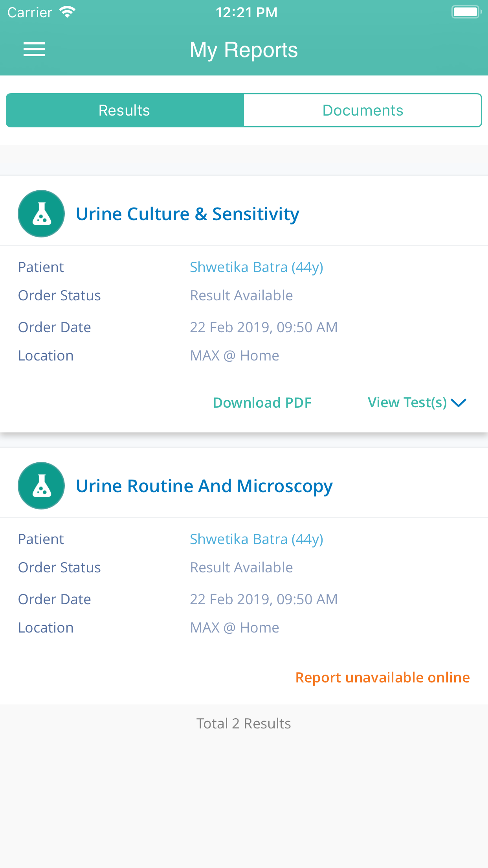Viewport: 488px width, 868px height.
Task: Click the clock showing 12:21 PM
Action: pyautogui.click(x=246, y=12)
